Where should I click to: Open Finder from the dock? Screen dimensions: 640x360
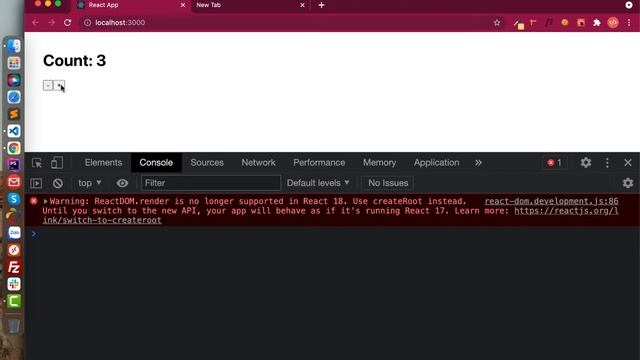14,46
